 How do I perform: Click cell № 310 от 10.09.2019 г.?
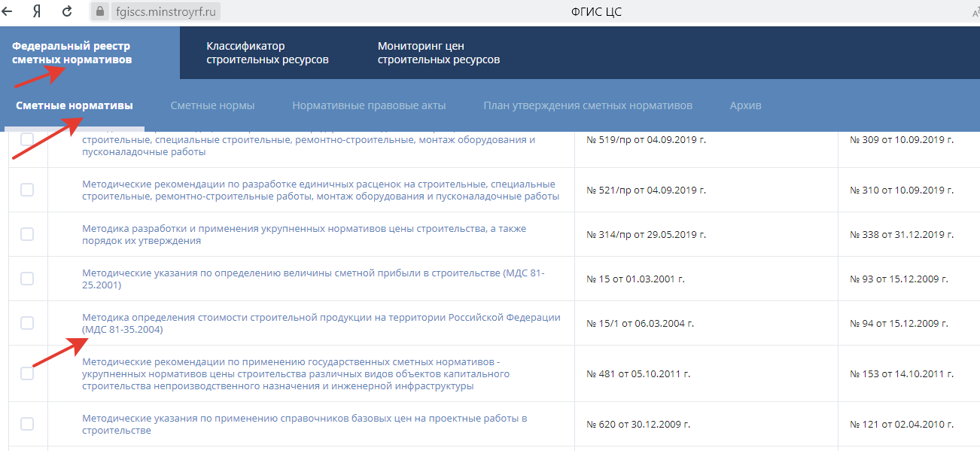(902, 190)
